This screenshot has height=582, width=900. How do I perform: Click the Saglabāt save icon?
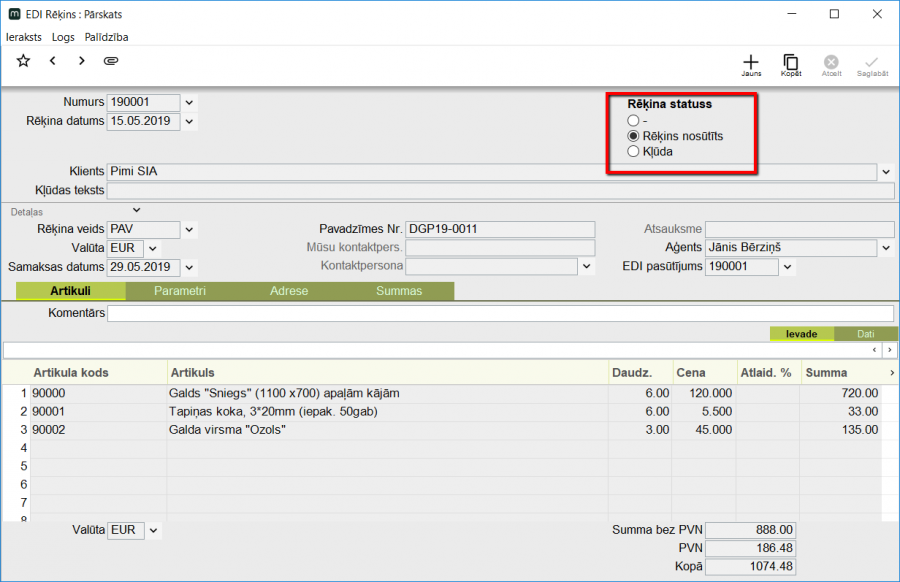click(872, 63)
